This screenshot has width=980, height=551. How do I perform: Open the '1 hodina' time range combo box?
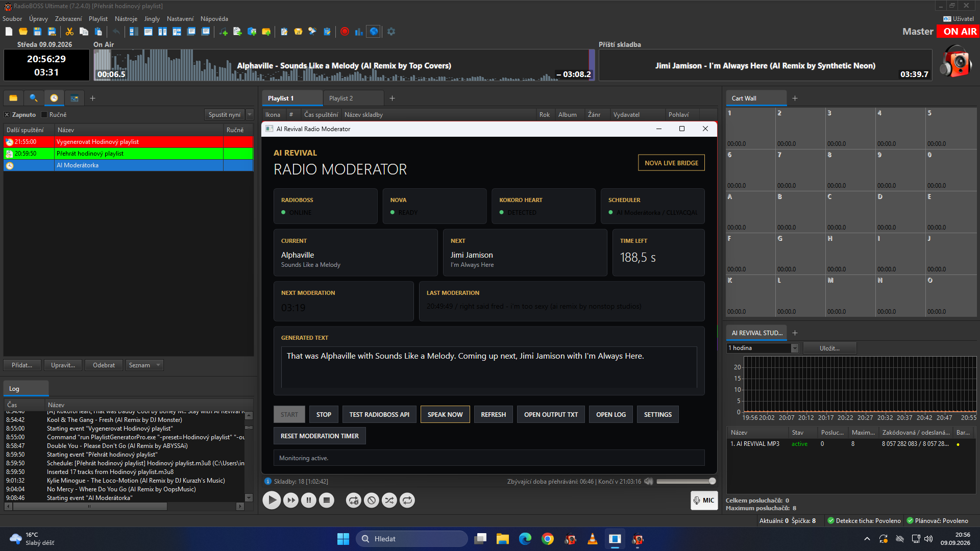[x=763, y=348]
